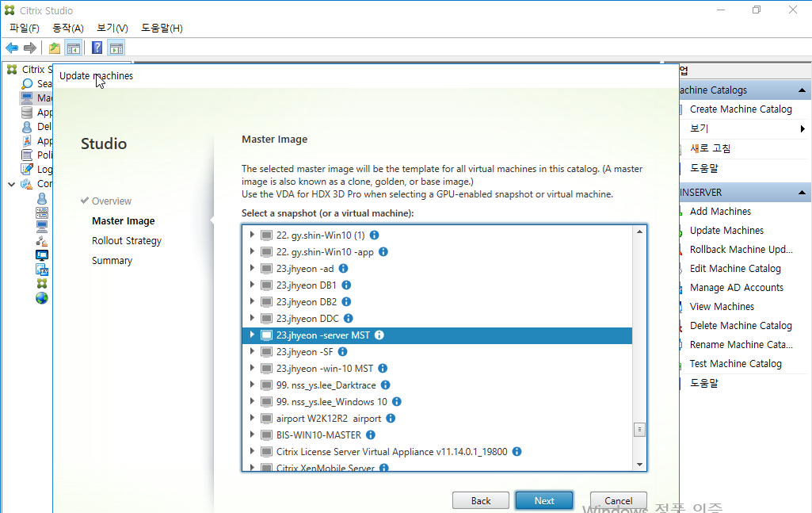Screen dimensions: 812x513
Task: Click info icon for 23.jhyeon -server MST
Action: tap(379, 335)
